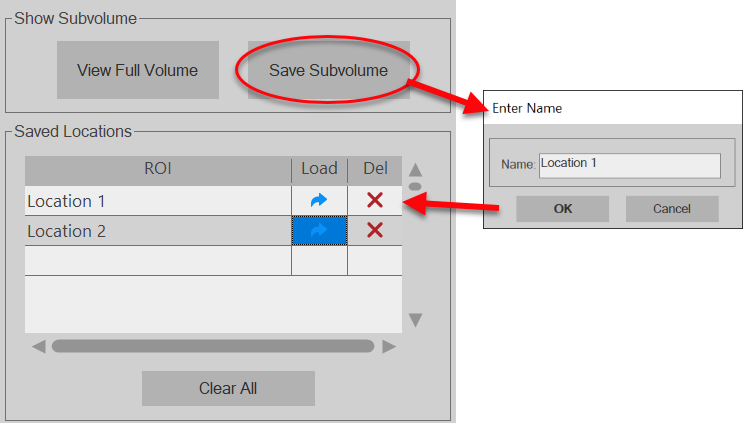
Task: Load saved Location 2 arrow icon
Action: tap(319, 231)
